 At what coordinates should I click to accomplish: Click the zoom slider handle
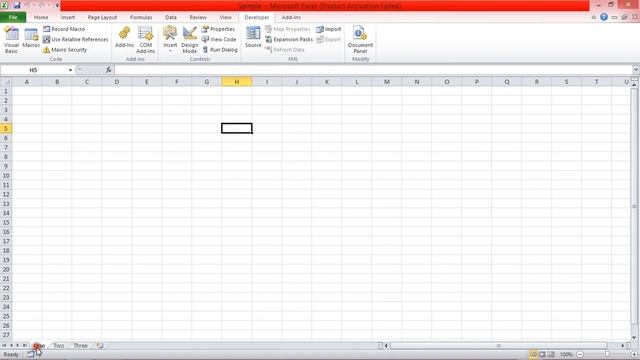point(607,354)
